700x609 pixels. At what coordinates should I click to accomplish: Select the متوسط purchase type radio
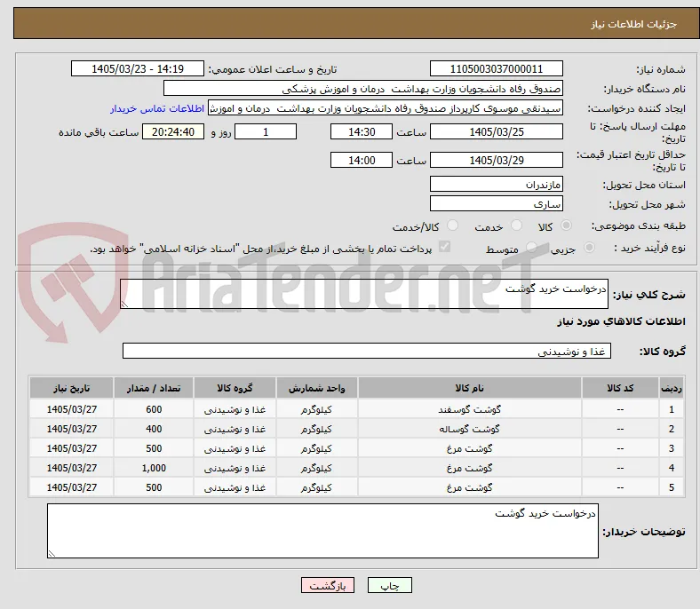click(x=531, y=247)
